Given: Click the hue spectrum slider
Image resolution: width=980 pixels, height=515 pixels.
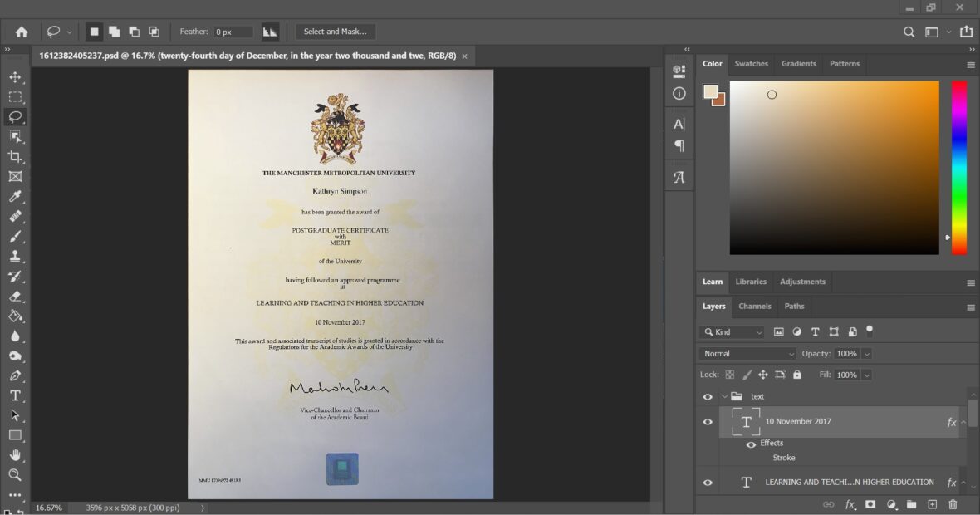Looking at the screenshot, I should 958,168.
